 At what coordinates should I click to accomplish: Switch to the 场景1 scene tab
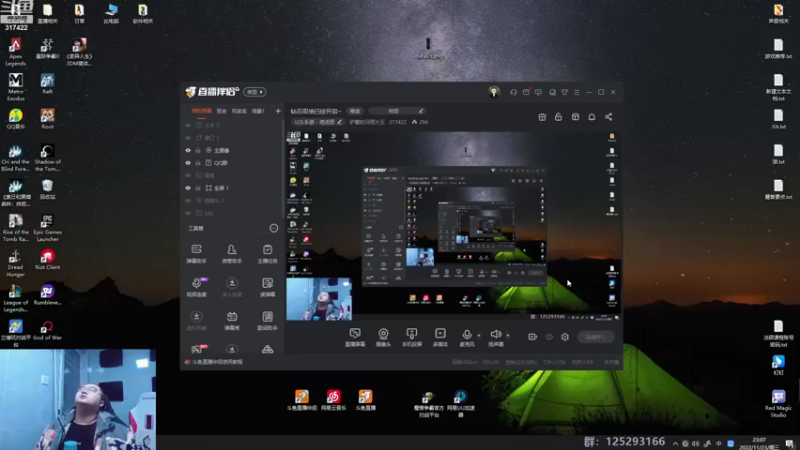(258, 111)
